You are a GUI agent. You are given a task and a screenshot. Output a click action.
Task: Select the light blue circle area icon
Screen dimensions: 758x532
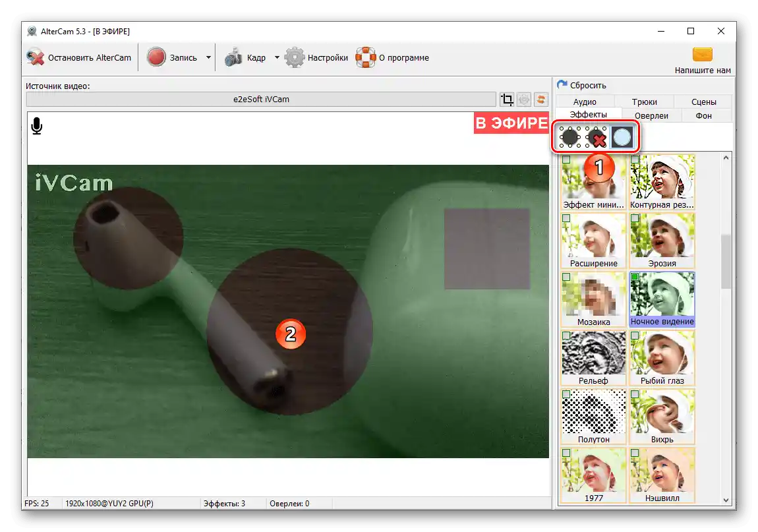622,137
